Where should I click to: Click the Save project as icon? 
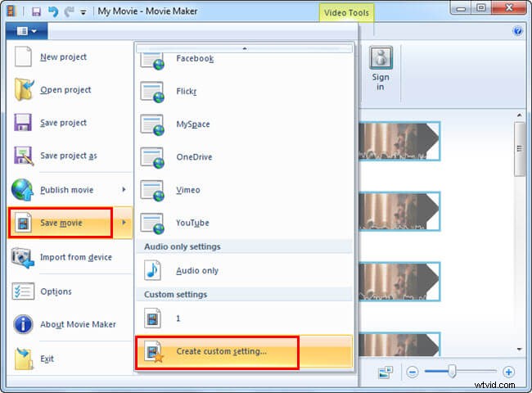[24, 156]
